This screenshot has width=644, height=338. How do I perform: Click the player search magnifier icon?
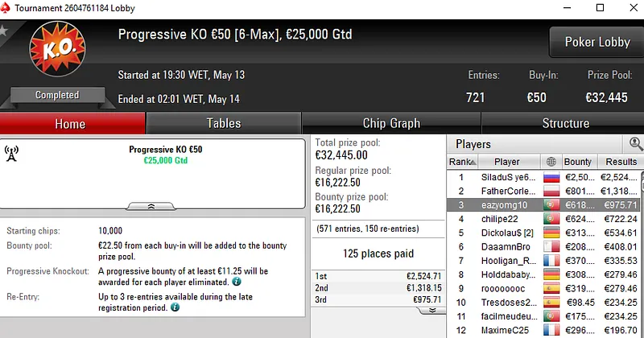click(x=635, y=144)
